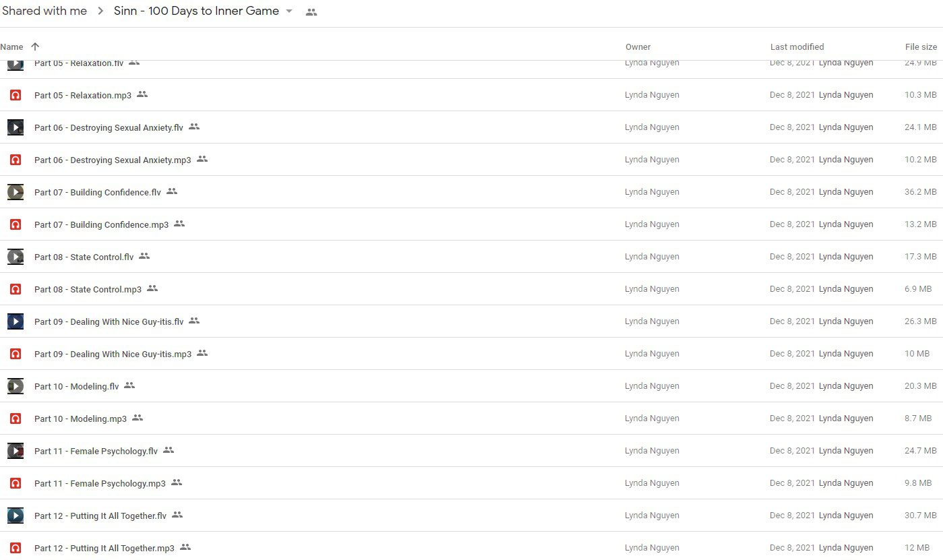
Task: Select file name Part 09 - Dealing With Nice Guy-itis.flv
Action: click(109, 322)
